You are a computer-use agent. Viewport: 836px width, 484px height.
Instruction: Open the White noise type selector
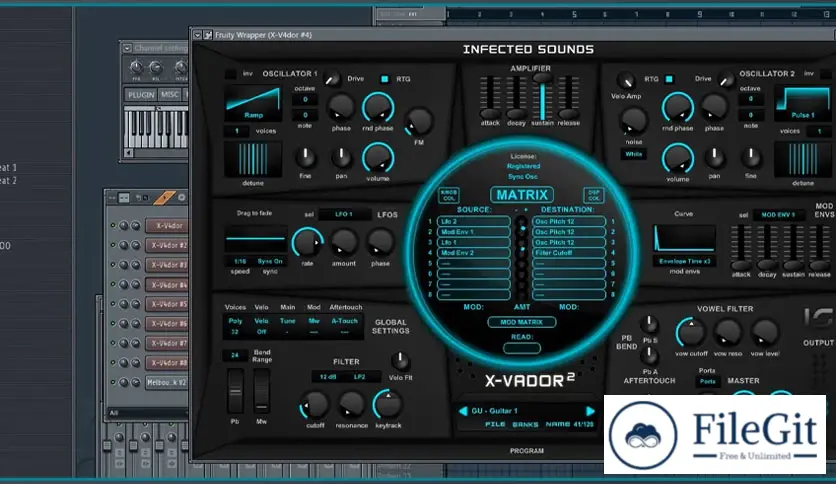tap(633, 155)
